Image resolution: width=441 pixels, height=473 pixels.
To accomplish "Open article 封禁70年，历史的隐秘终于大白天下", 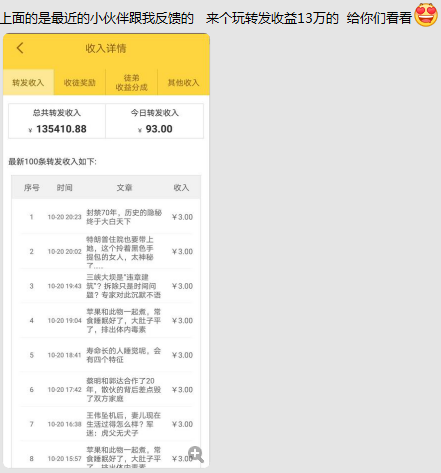I will click(124, 217).
